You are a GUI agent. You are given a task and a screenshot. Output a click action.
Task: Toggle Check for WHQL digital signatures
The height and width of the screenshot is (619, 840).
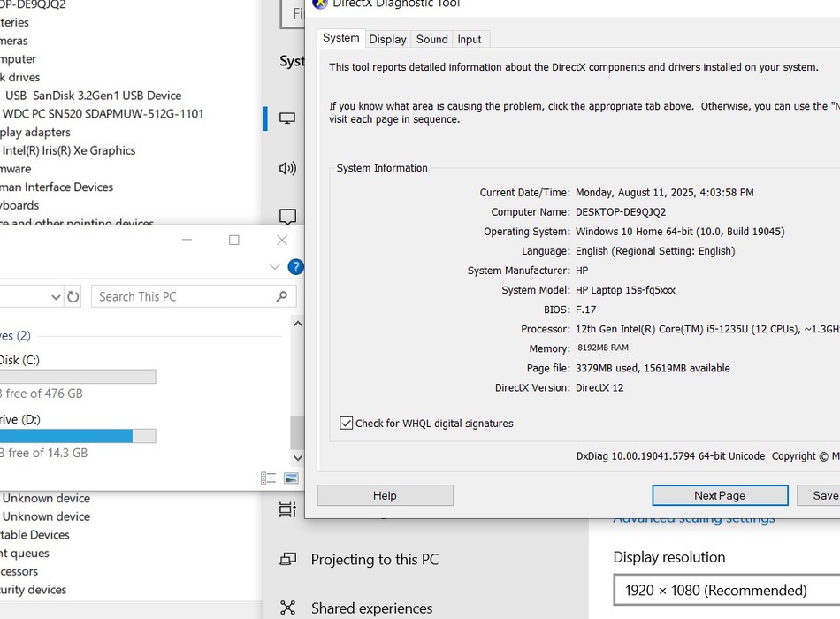[x=347, y=424]
